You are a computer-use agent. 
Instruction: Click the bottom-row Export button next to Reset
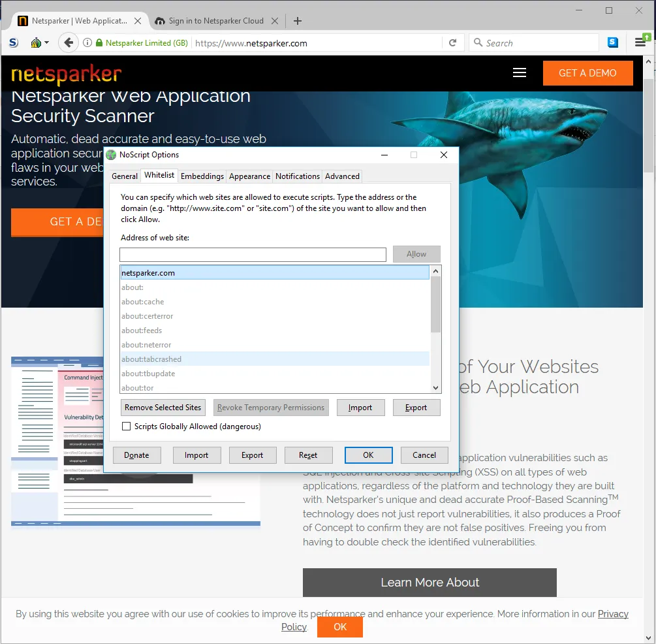click(253, 455)
